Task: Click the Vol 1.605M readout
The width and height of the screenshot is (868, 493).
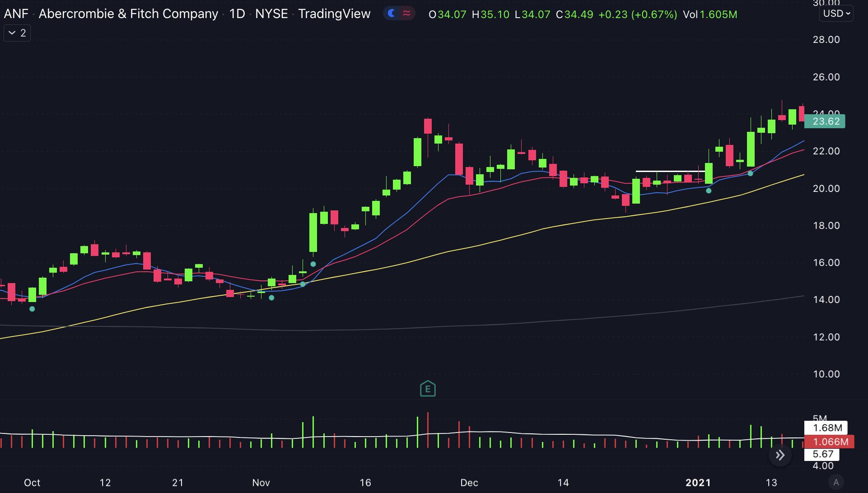Action: pyautogui.click(x=710, y=14)
